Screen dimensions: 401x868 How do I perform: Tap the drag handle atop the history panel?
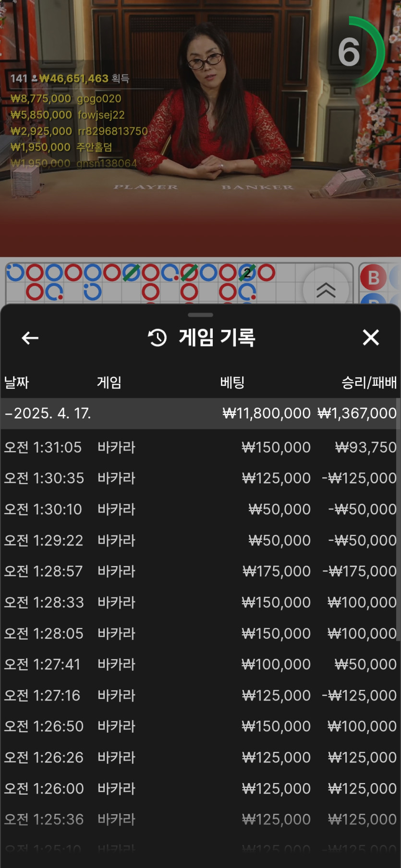pyautogui.click(x=200, y=315)
